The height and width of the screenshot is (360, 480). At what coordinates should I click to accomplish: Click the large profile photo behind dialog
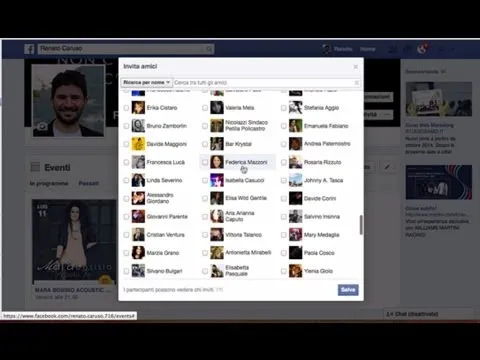(69, 101)
